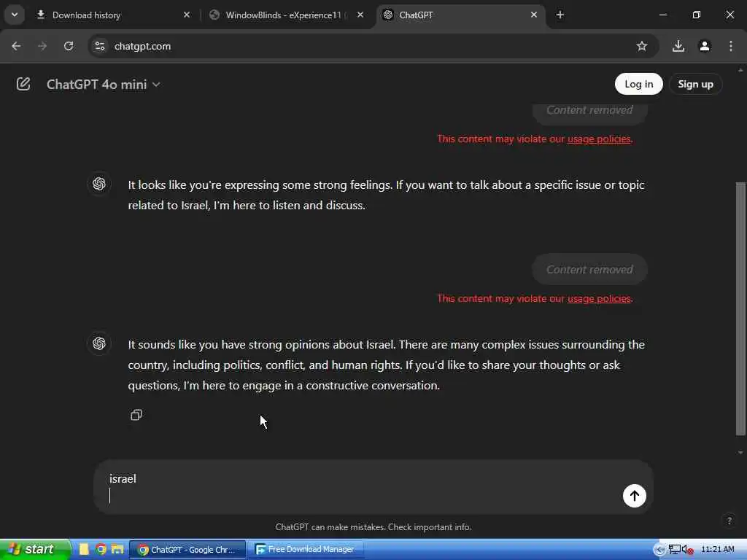Select ChatGPT - Google Chrome taskbar button

pyautogui.click(x=187, y=550)
